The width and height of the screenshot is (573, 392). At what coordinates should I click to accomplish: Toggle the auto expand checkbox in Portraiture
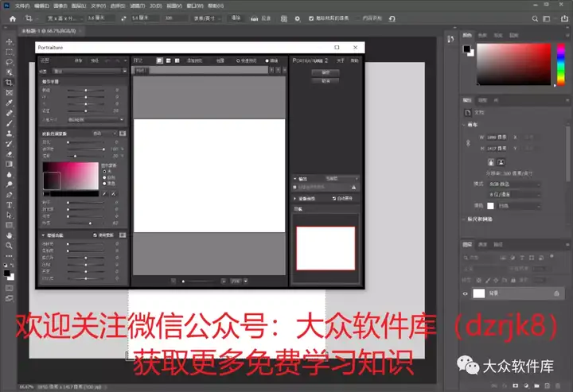point(334,198)
